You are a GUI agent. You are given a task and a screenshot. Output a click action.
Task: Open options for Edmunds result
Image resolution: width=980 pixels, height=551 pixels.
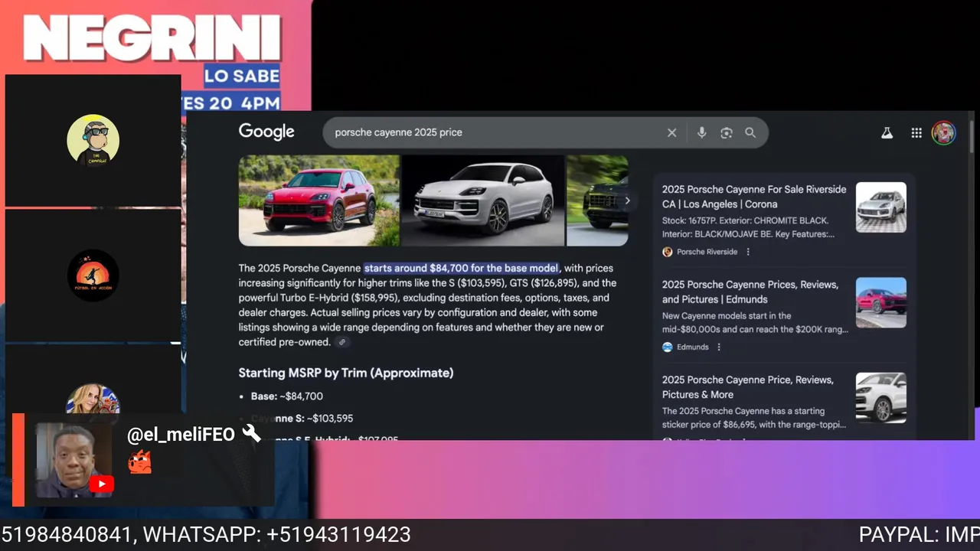coord(718,347)
